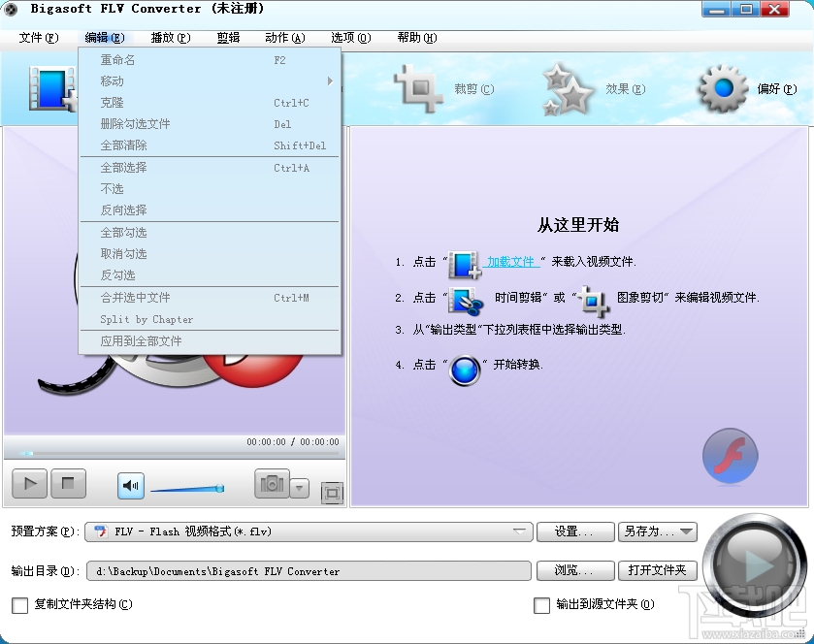Click the 浏览 button
This screenshot has height=644, width=814.
tap(574, 571)
